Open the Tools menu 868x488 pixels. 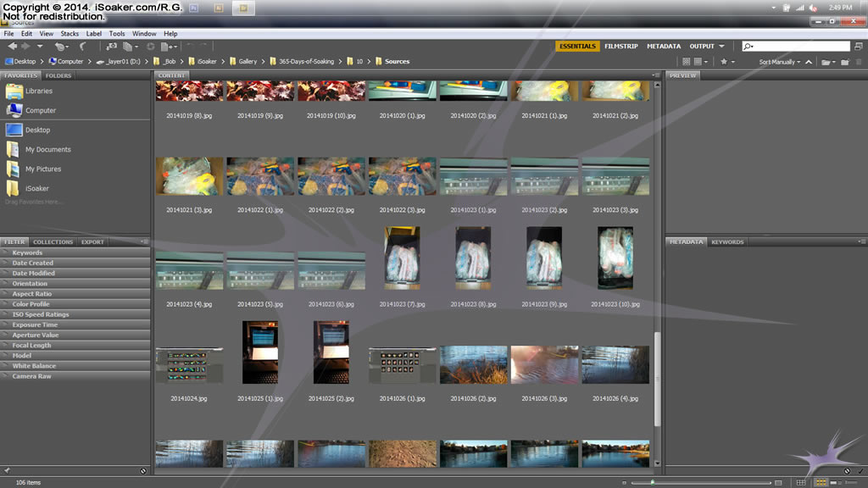coord(117,34)
